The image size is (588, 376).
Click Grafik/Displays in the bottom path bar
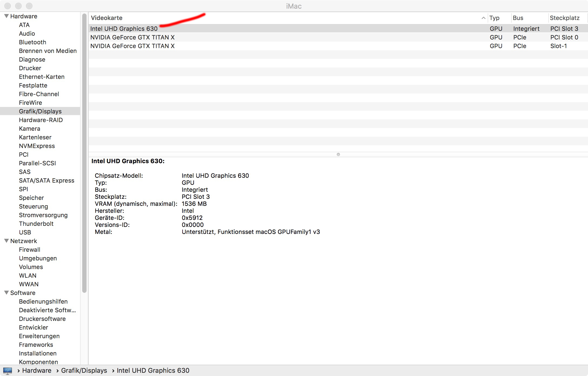click(x=84, y=371)
